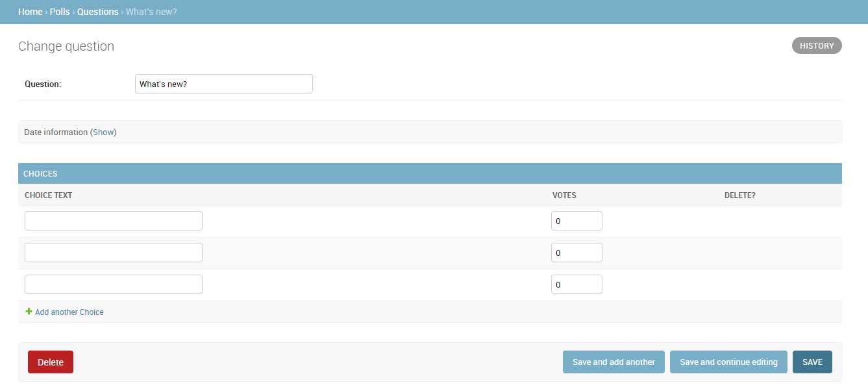This screenshot has height=385, width=868.
Task: Click the Question: field label
Action: click(x=43, y=84)
